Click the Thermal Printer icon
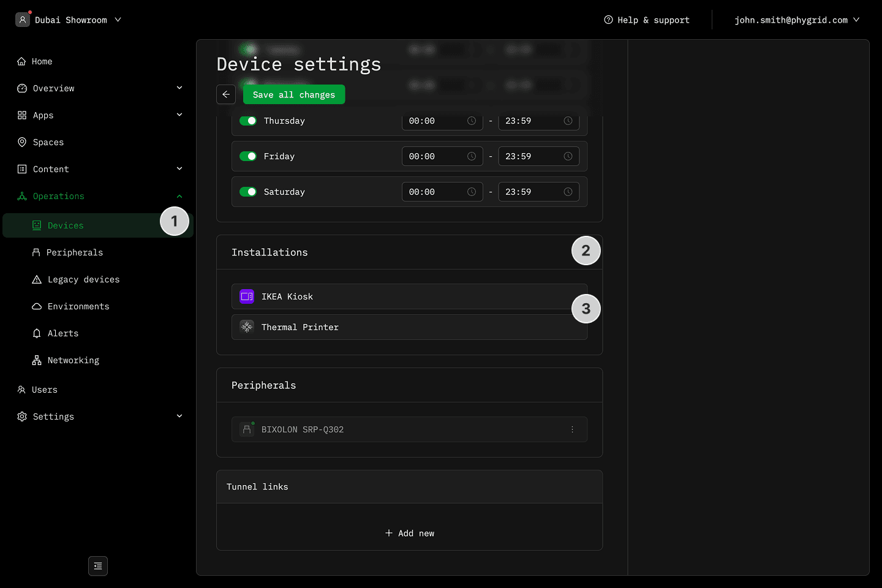The image size is (882, 588). [x=247, y=327]
